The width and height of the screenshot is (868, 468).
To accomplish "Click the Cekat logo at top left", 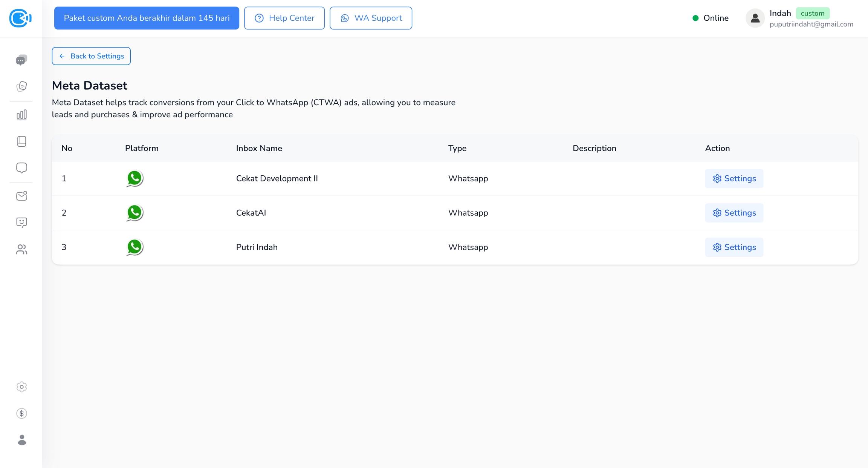I will [x=20, y=18].
